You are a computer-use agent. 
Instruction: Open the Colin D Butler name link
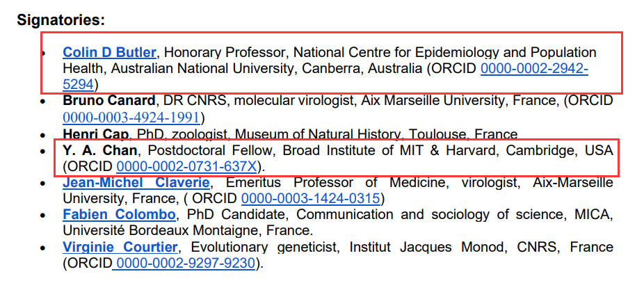coord(109,52)
